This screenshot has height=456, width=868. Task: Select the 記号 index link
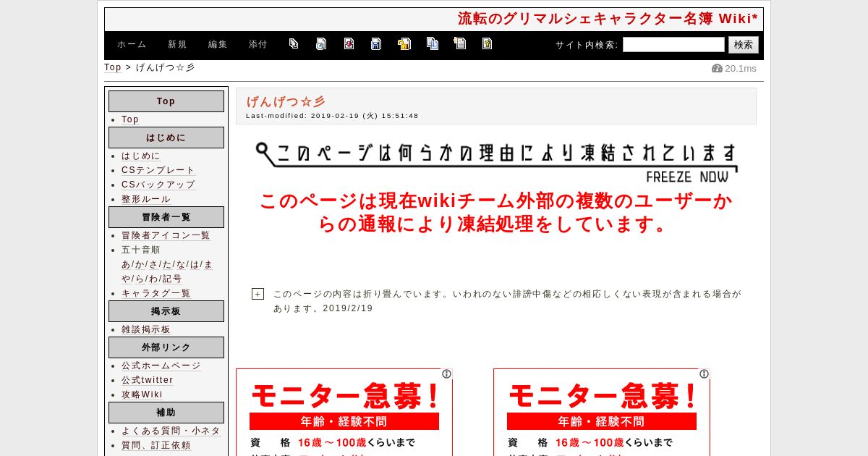coord(172,279)
